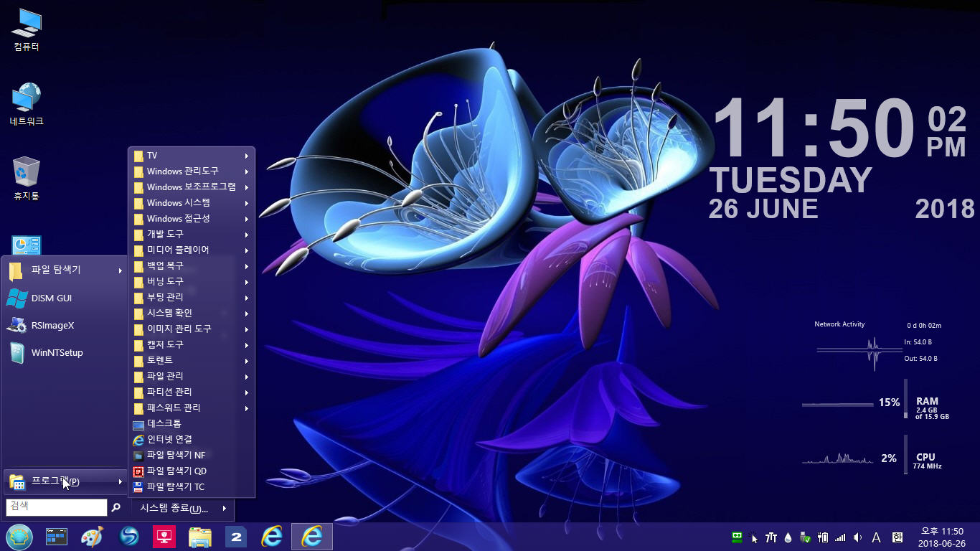Launch 파일 탐색기 QD

point(191,471)
